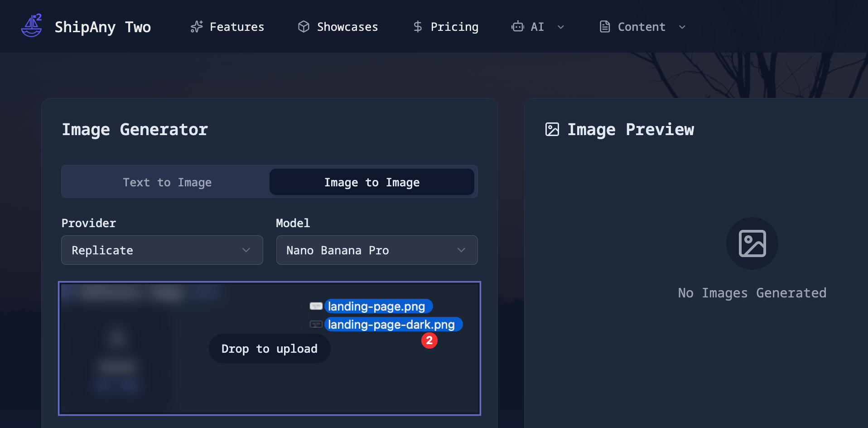Open the Model dropdown showing Nano Banana Pro

coord(376,250)
